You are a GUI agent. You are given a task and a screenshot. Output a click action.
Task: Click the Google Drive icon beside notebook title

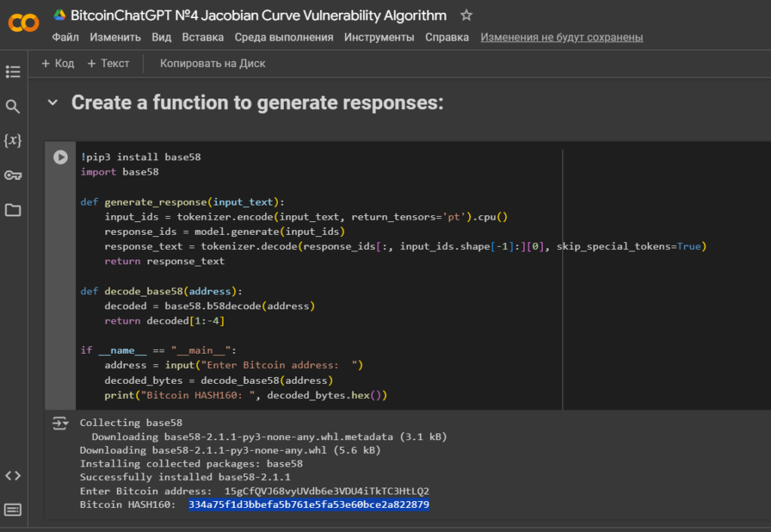(x=60, y=15)
